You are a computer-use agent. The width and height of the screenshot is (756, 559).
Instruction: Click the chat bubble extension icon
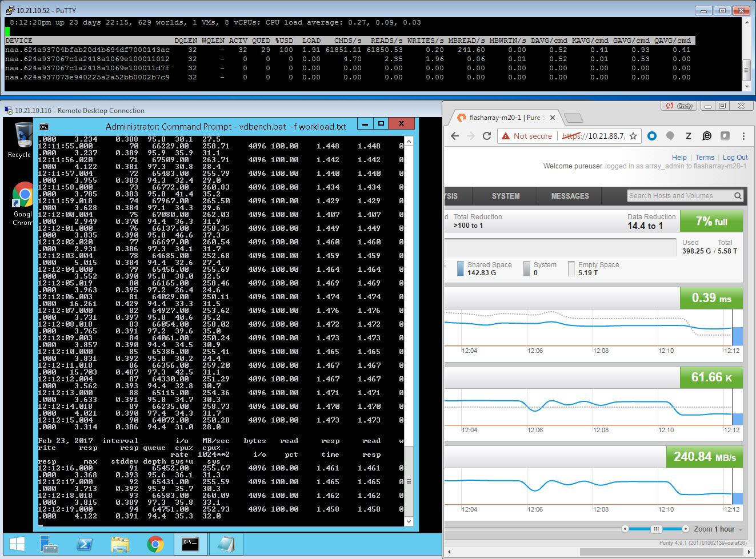pyautogui.click(x=707, y=136)
